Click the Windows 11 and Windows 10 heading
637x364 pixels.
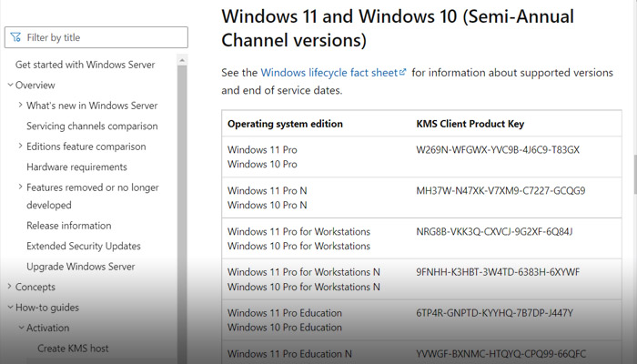pos(398,28)
